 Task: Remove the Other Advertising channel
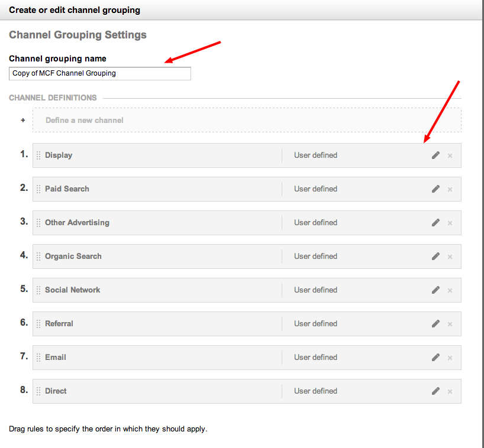450,223
